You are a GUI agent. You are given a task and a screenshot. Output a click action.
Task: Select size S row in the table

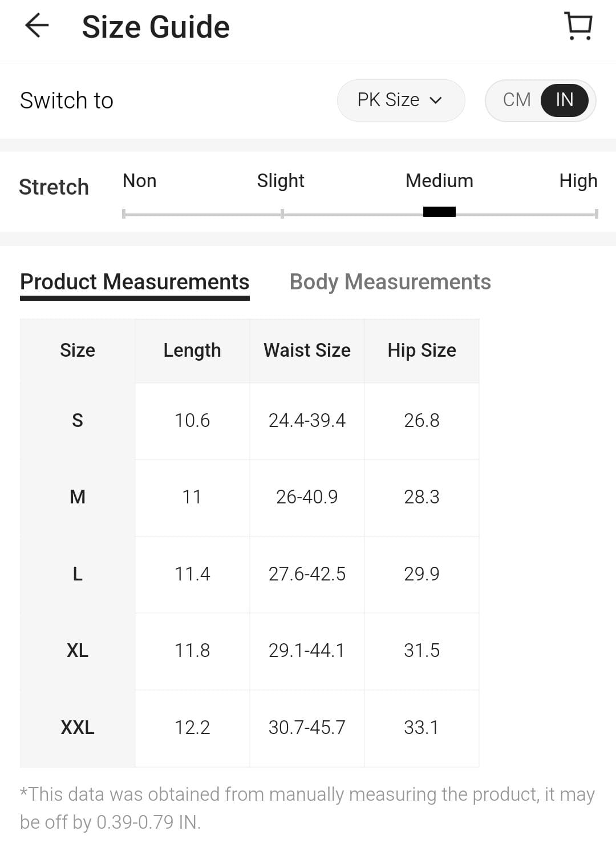77,421
